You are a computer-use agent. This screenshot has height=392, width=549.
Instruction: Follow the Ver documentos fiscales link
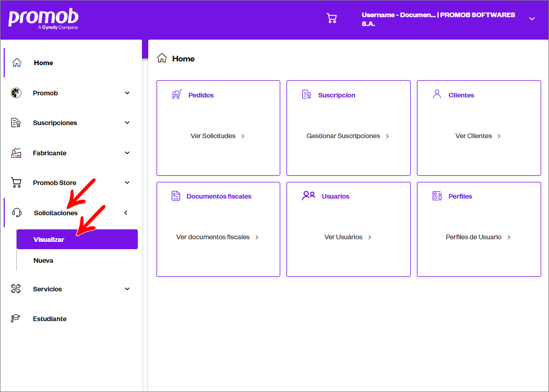(218, 237)
